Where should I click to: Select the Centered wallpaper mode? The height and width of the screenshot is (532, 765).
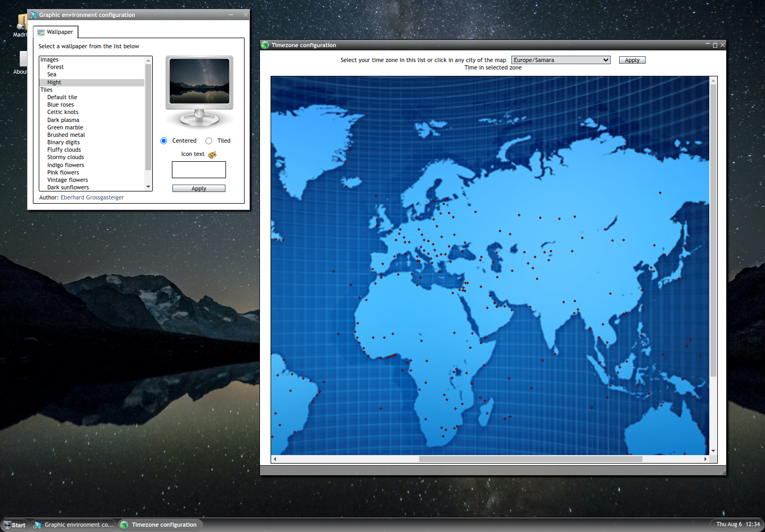(x=164, y=141)
